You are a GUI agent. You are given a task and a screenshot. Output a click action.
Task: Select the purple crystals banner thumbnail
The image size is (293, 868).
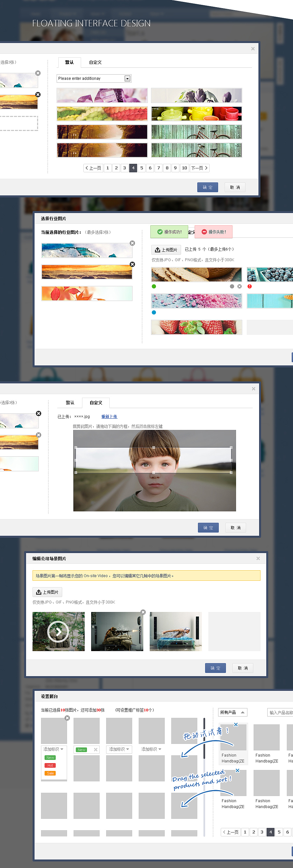102,95
